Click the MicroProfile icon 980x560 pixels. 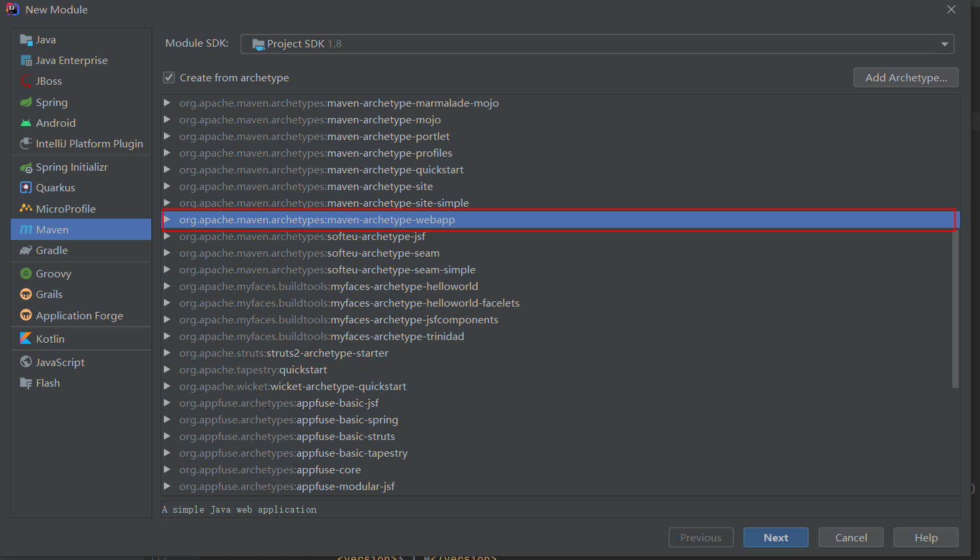(26, 209)
